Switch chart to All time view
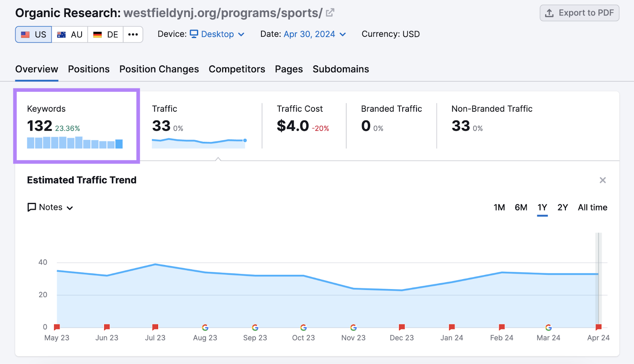634x364 pixels. (x=592, y=207)
